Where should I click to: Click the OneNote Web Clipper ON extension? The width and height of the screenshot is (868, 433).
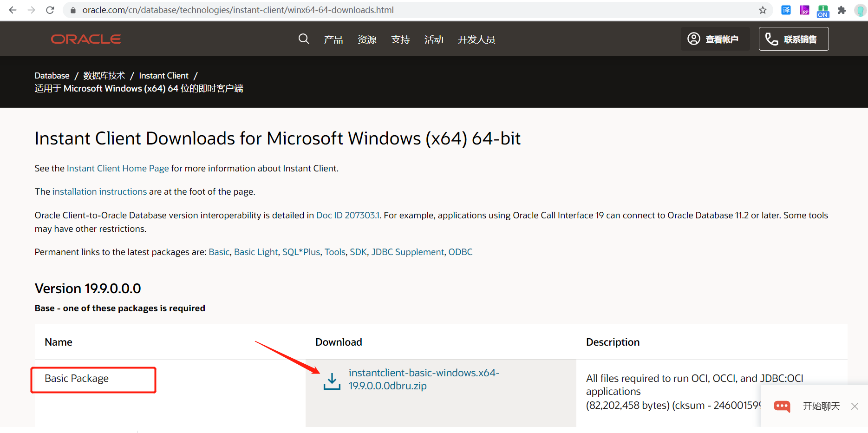pos(822,10)
